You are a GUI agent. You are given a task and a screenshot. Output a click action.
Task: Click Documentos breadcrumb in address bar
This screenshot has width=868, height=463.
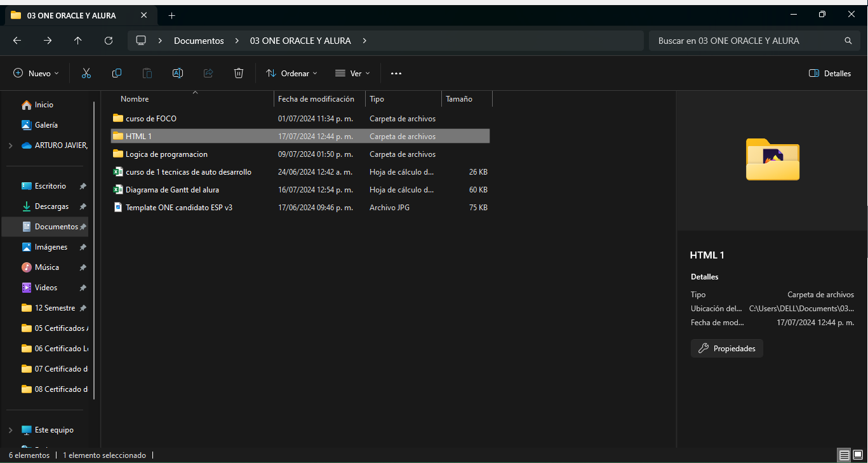point(199,41)
